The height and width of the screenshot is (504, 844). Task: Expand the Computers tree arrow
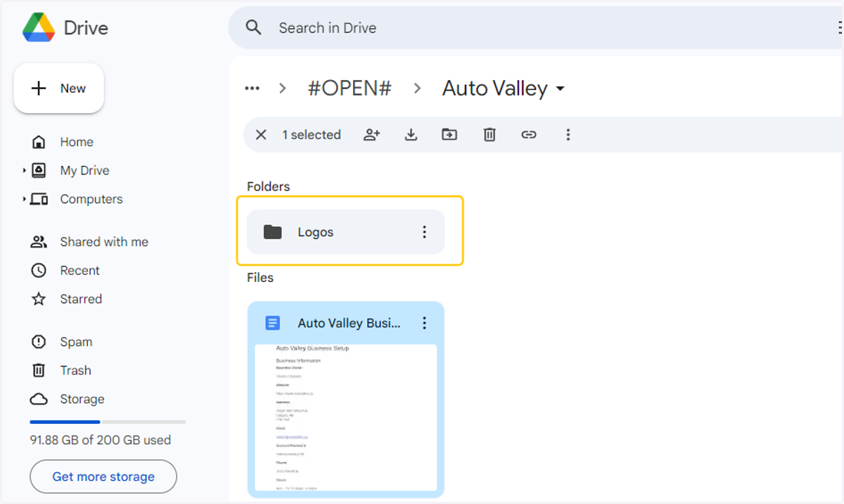pyautogui.click(x=24, y=199)
